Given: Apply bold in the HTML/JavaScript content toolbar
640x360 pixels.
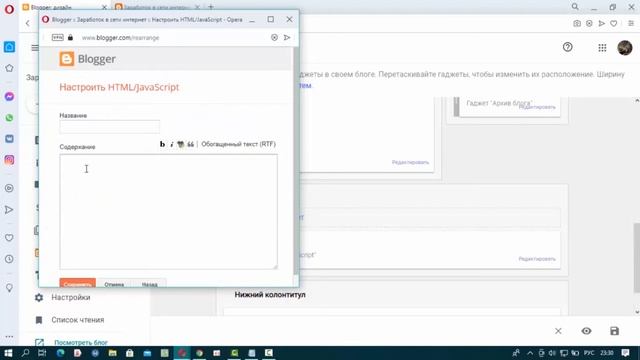Looking at the screenshot, I should 162,144.
